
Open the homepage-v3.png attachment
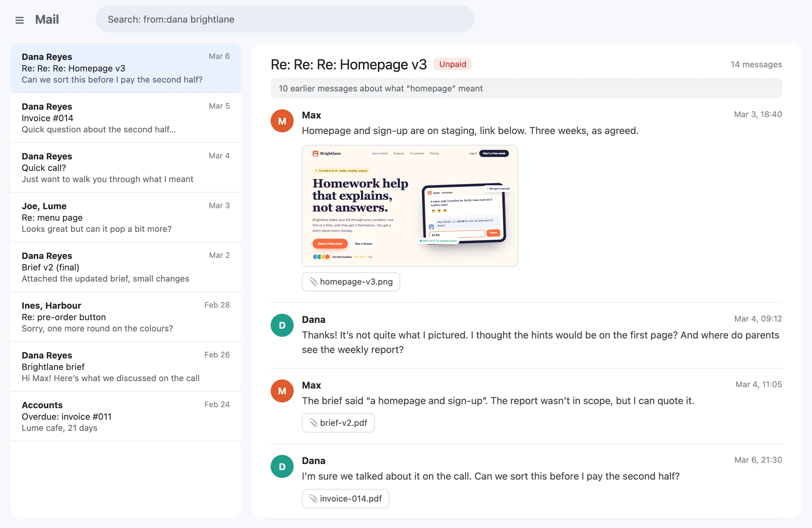point(351,282)
